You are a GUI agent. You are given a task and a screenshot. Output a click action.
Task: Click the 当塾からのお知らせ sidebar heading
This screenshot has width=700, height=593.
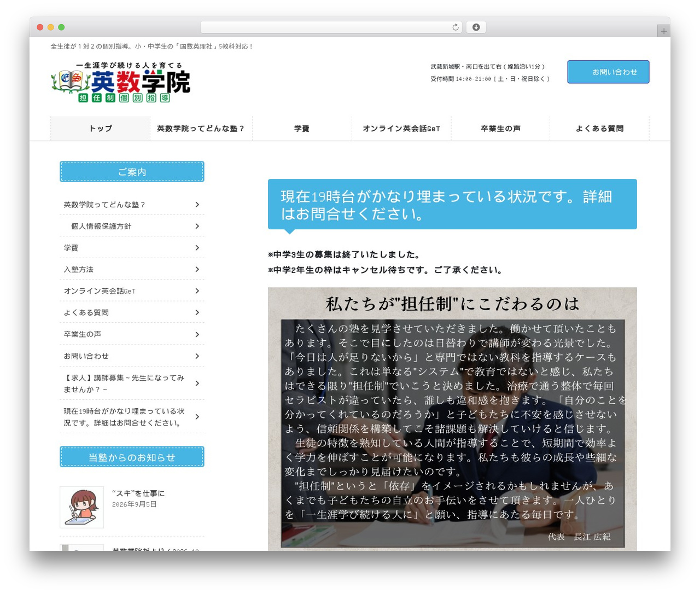click(x=132, y=457)
